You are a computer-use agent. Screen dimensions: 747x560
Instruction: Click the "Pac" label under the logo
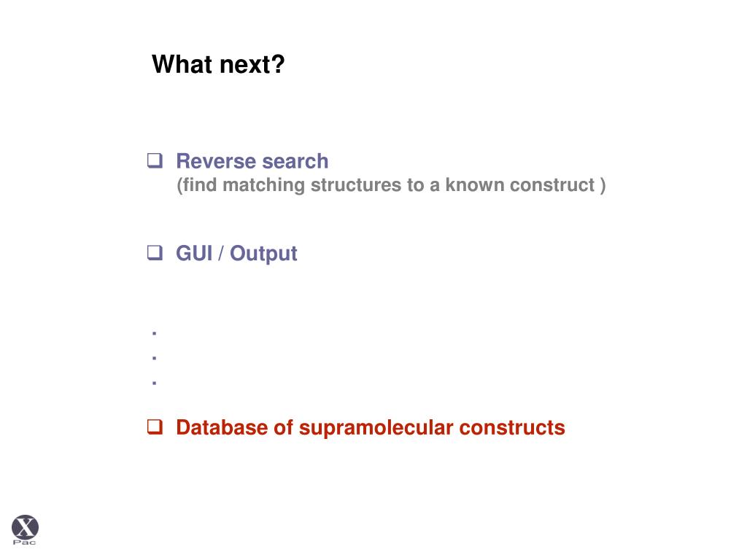tap(25, 542)
